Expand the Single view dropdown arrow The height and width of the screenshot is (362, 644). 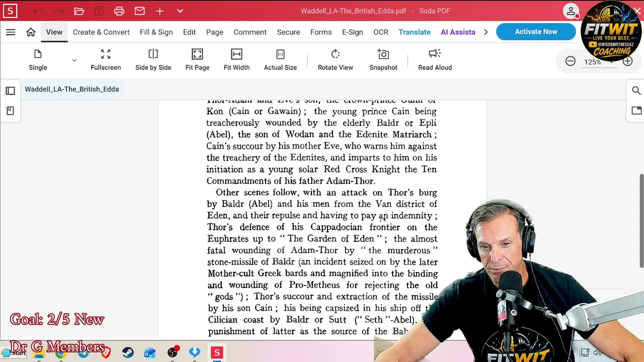74,60
